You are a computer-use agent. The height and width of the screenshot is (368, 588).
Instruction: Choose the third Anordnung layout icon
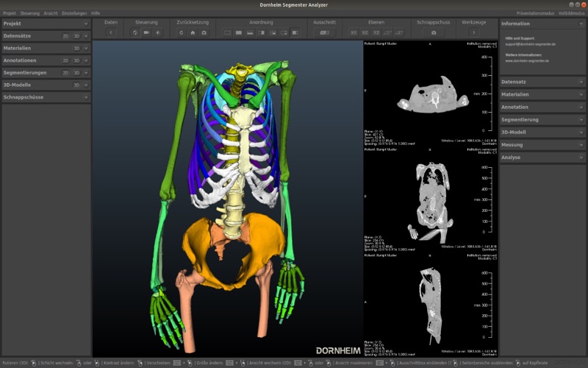(x=250, y=32)
